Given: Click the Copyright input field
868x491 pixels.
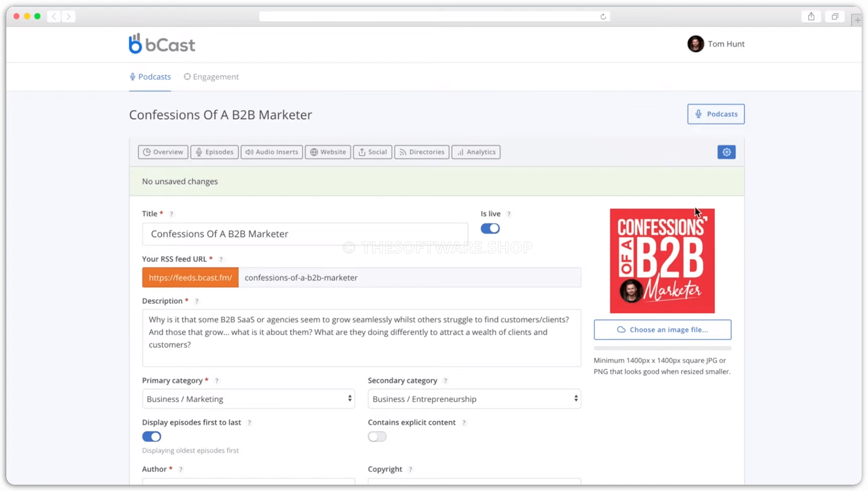Looking at the screenshot, I should (x=474, y=482).
